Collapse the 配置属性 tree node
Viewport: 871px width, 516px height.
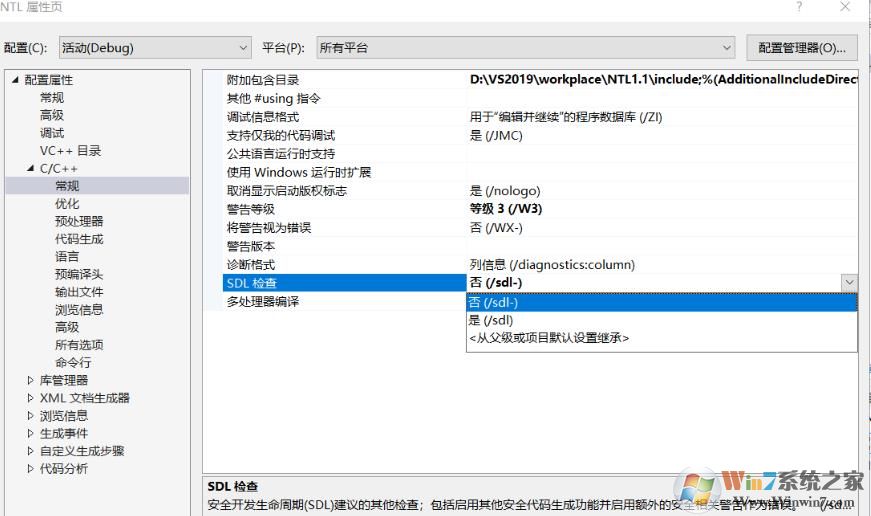click(15, 79)
